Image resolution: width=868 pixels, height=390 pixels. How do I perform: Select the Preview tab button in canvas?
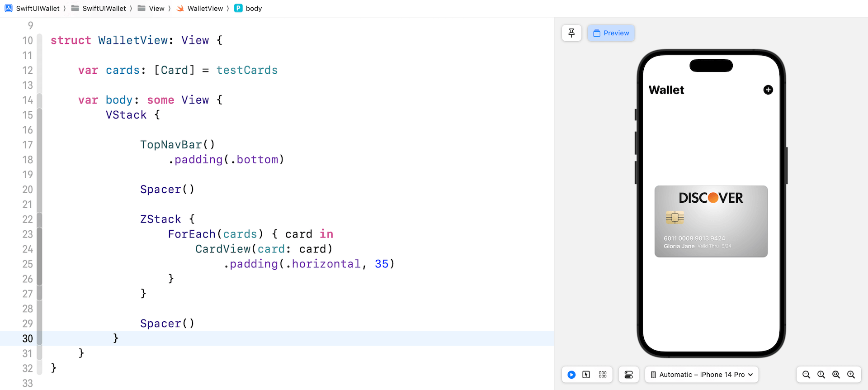(611, 33)
